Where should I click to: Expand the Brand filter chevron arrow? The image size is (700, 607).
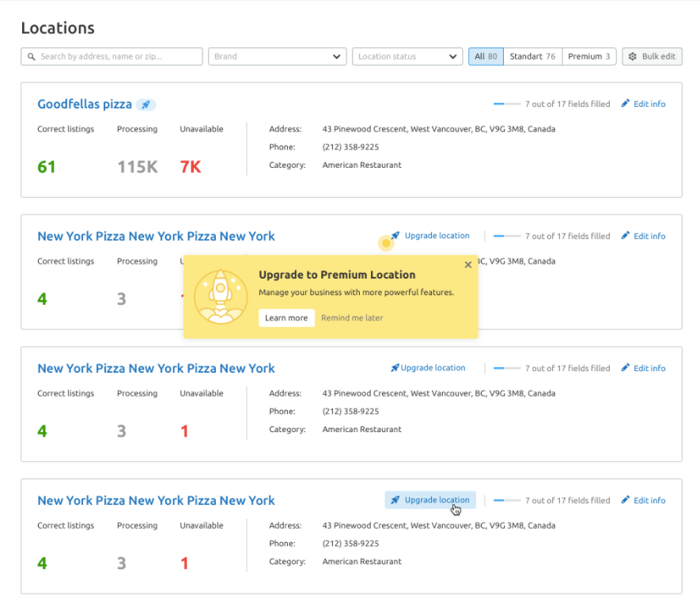click(336, 56)
